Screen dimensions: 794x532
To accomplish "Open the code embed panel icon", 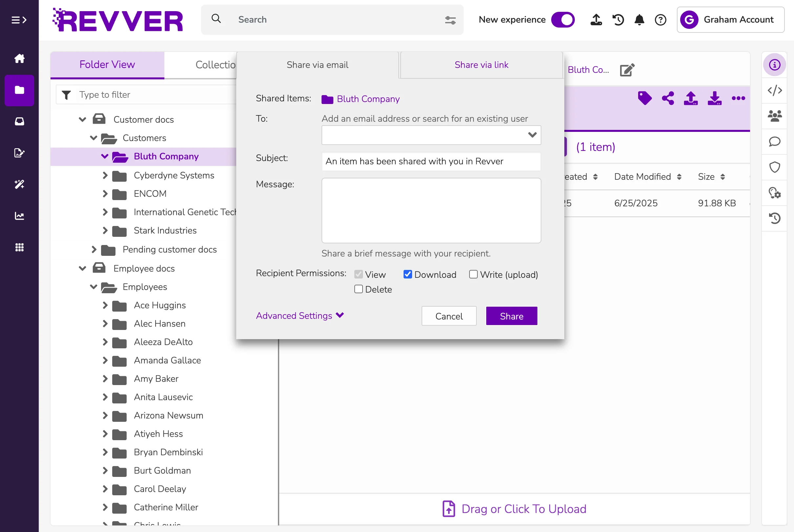I will [775, 90].
